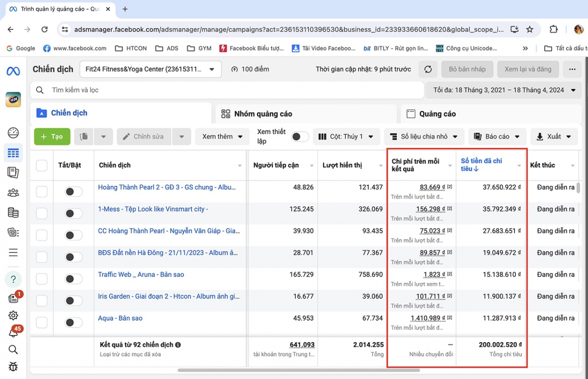Tick the select-all checkbox in table header
The width and height of the screenshot is (588, 379).
pyautogui.click(x=42, y=165)
